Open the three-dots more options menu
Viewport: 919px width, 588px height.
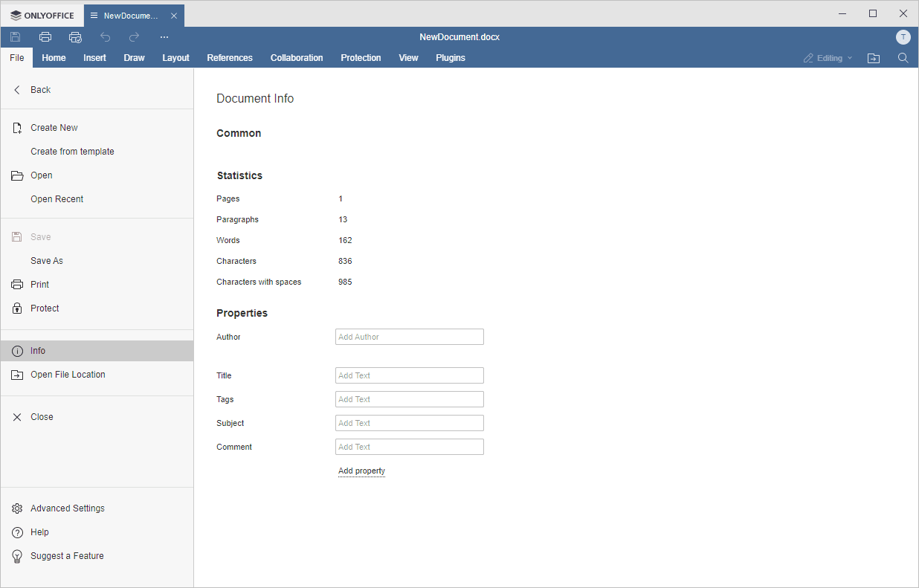tap(164, 37)
